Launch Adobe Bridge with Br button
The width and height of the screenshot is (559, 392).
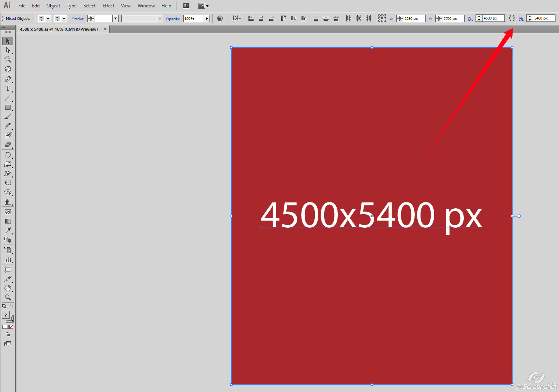tap(186, 6)
